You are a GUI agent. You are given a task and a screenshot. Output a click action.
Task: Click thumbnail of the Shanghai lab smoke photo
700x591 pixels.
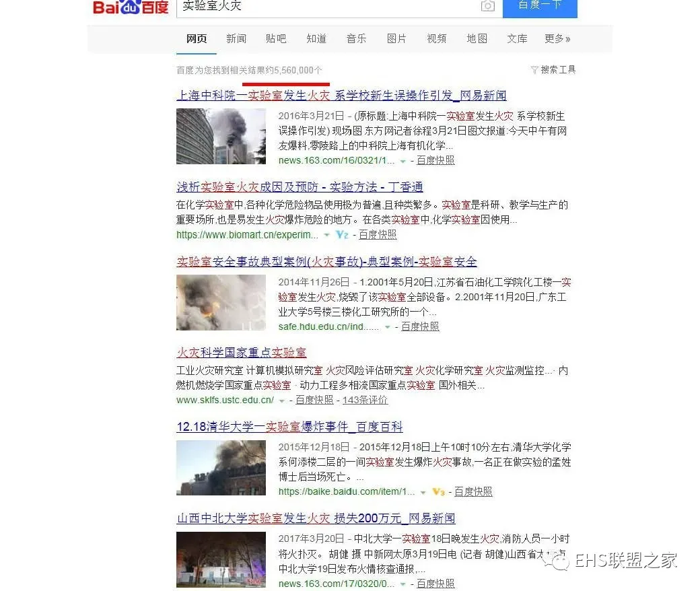click(x=221, y=136)
